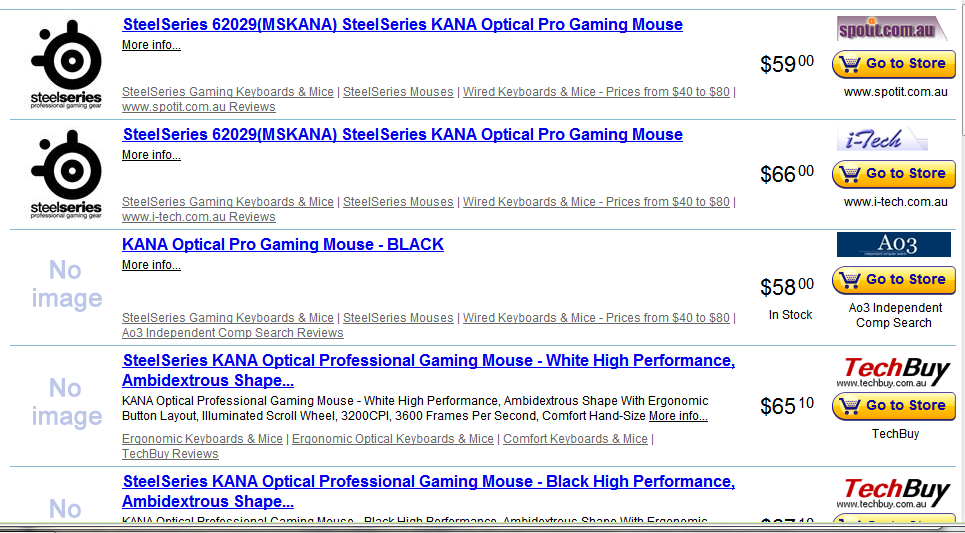Click the In Stock label under $58
Viewport: 965px width, 533px height.
[x=790, y=315]
